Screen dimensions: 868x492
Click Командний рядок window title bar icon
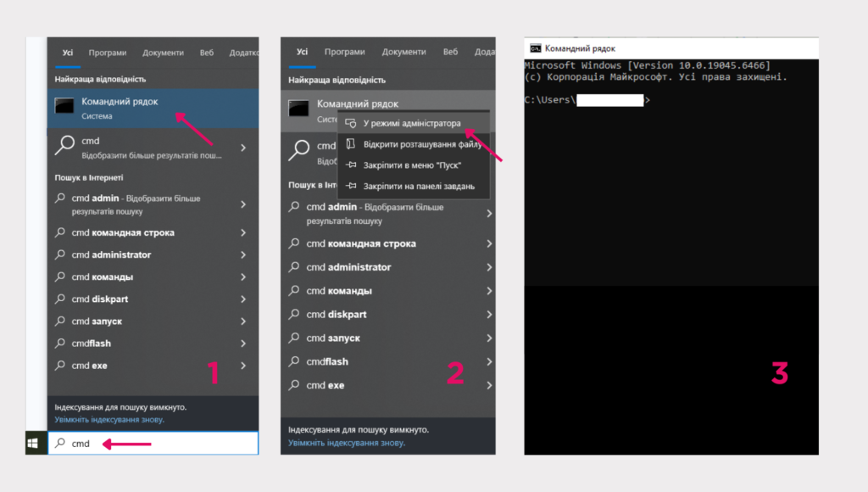(536, 48)
